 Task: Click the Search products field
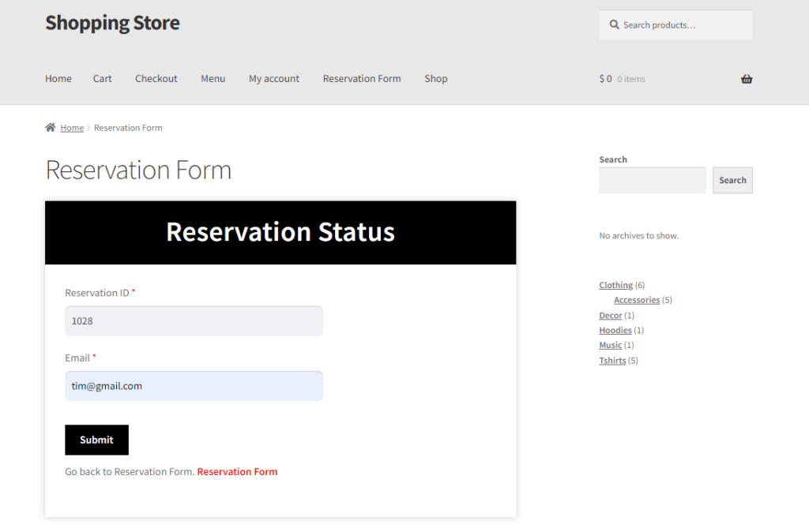click(x=675, y=24)
